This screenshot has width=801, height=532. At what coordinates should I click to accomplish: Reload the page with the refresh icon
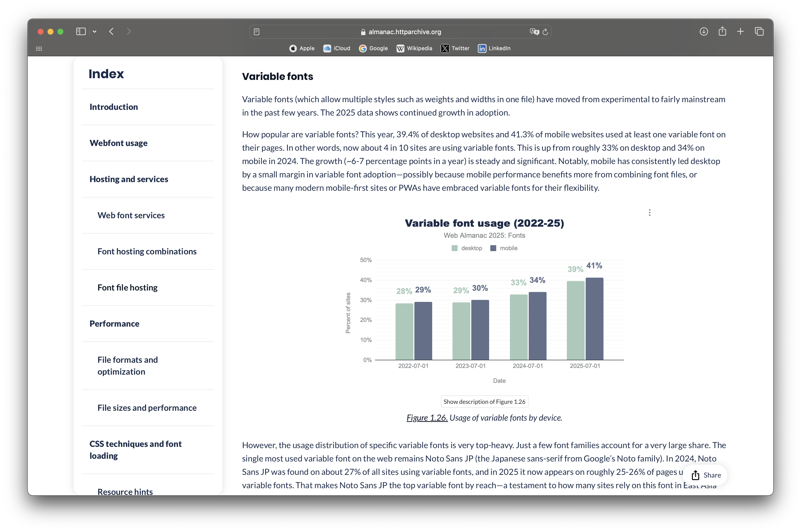pyautogui.click(x=545, y=32)
